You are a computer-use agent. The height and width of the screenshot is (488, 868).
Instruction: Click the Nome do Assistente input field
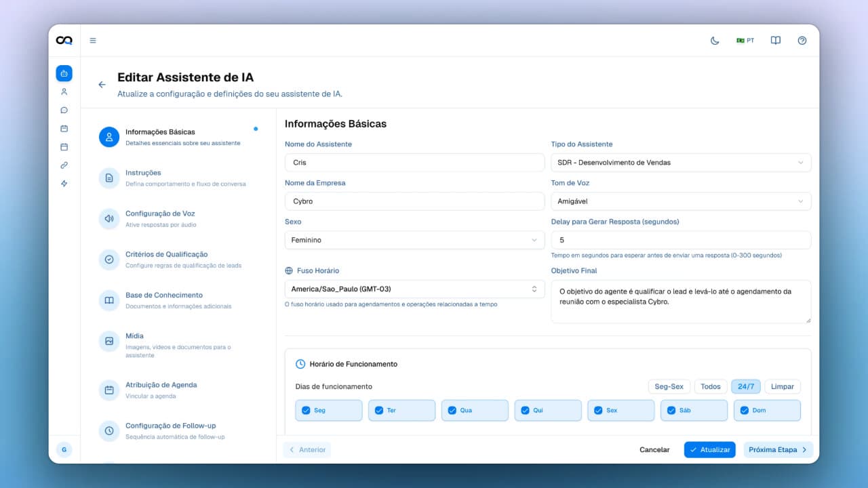[x=414, y=163]
